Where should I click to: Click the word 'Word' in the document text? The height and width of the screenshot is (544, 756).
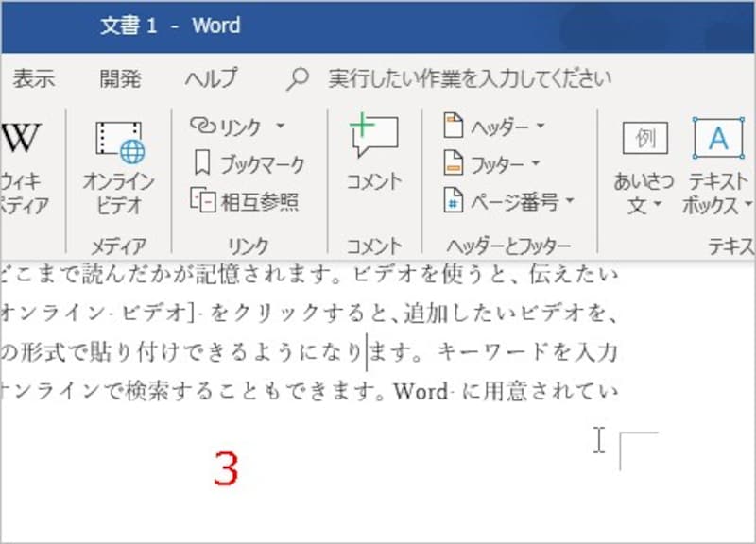[x=421, y=391]
